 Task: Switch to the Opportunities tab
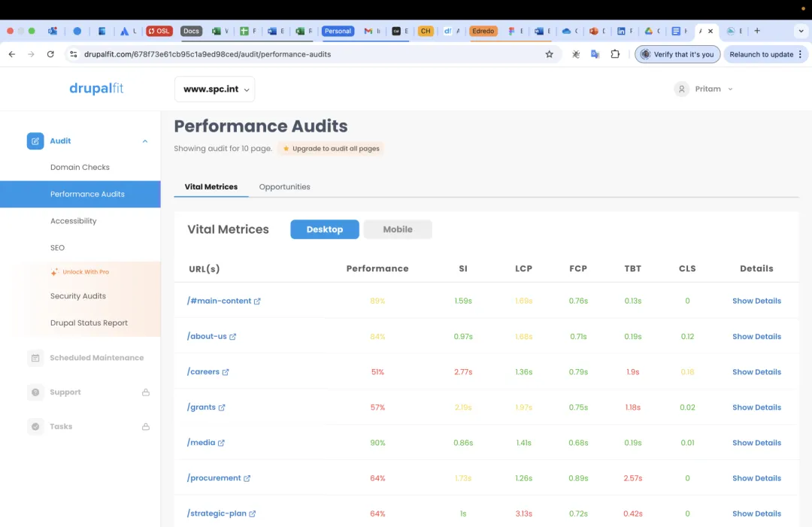click(284, 186)
